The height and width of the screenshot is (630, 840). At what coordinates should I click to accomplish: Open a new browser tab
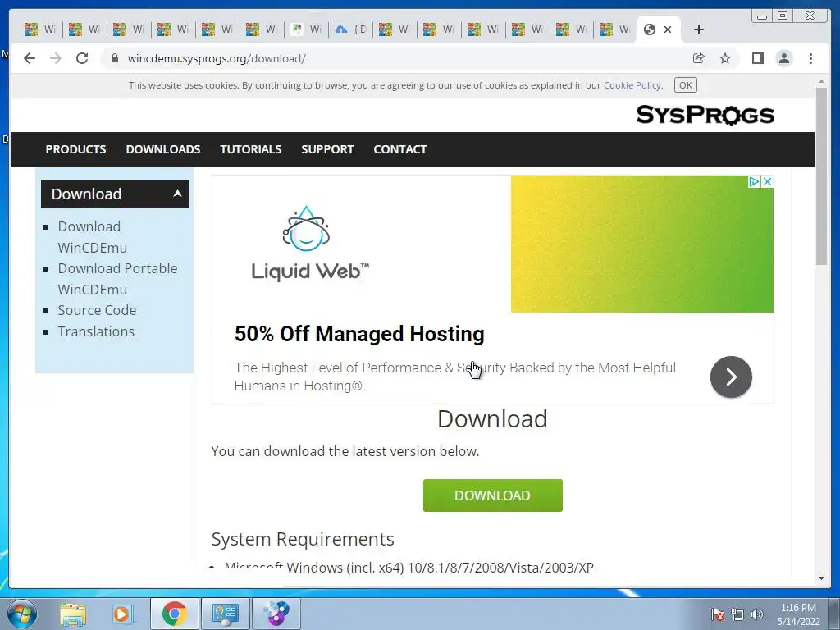[699, 30]
